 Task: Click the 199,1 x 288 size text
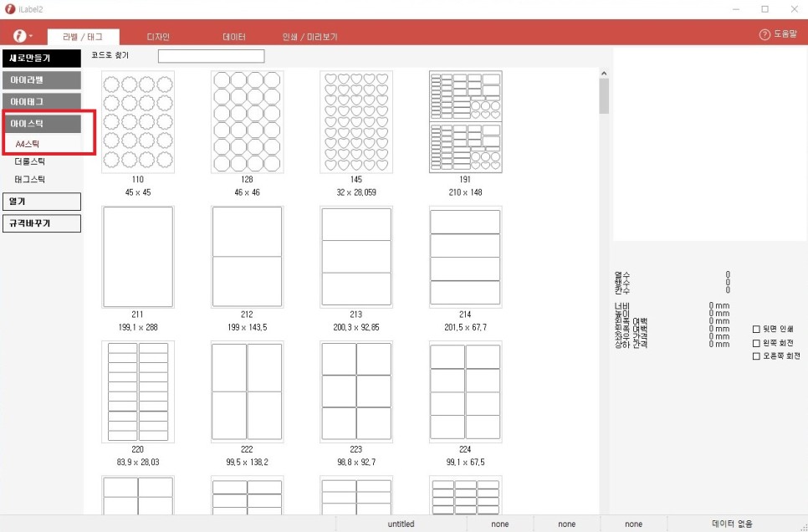click(137, 327)
